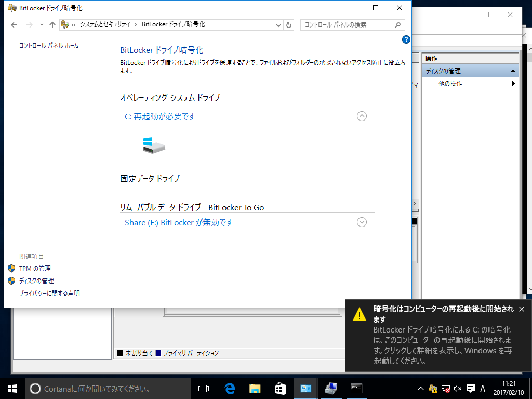The image size is (532, 399).
Task: Click the TPM の管理 shield icon
Action: click(11, 269)
